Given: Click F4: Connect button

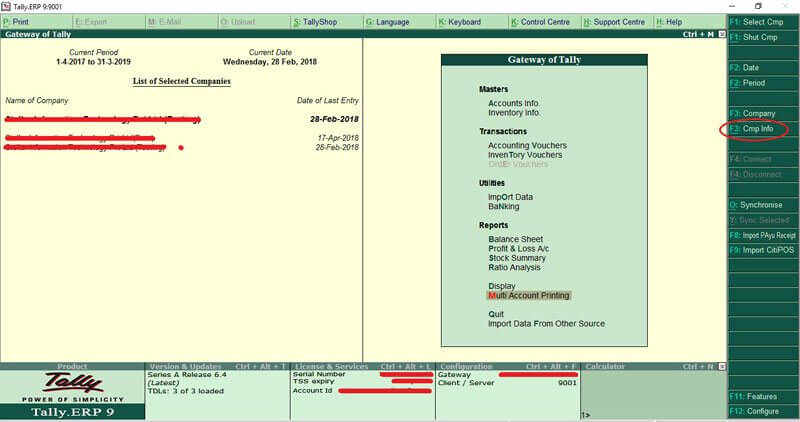Looking at the screenshot, I should 763,159.
